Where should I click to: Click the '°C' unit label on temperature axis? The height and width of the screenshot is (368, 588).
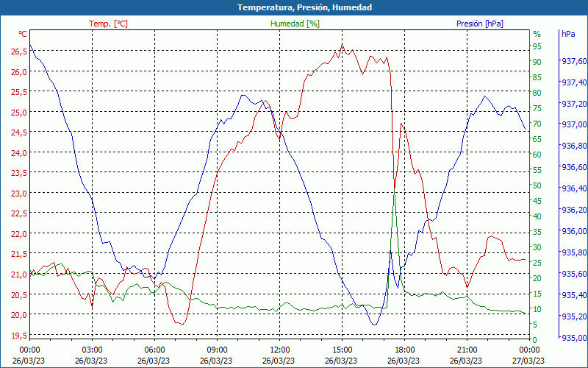click(23, 34)
